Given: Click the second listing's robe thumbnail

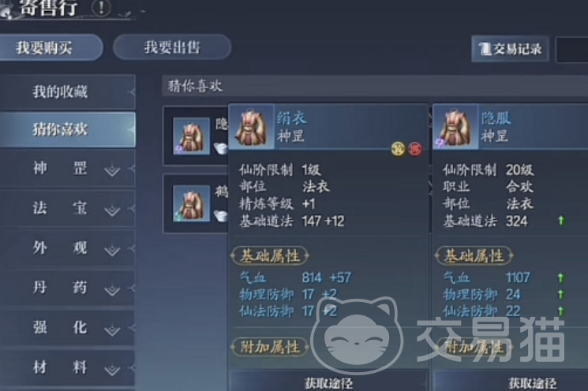Looking at the screenshot, I should tap(191, 203).
